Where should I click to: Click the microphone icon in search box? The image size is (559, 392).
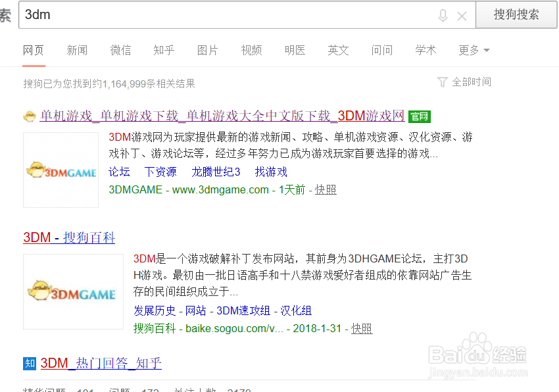443,15
